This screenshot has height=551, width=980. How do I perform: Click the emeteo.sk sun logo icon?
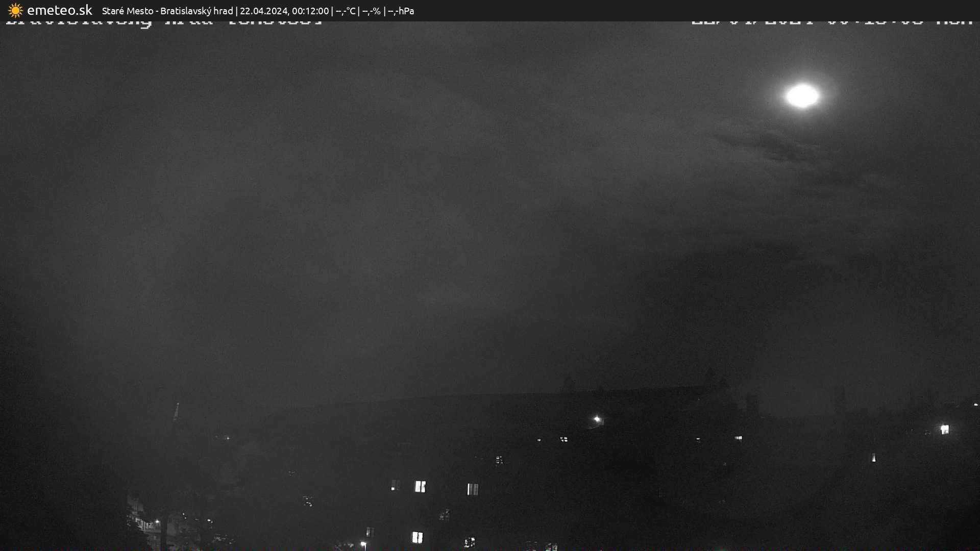pos(15,10)
